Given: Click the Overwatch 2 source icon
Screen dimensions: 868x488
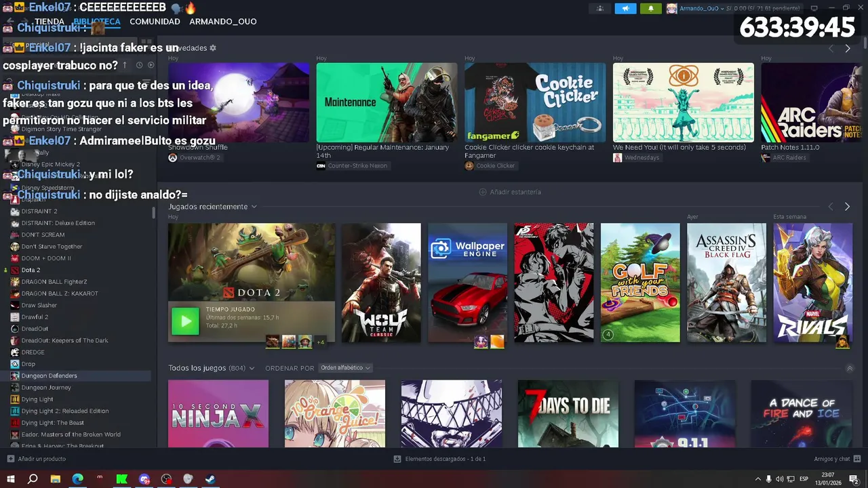Looking at the screenshot, I should (x=172, y=157).
